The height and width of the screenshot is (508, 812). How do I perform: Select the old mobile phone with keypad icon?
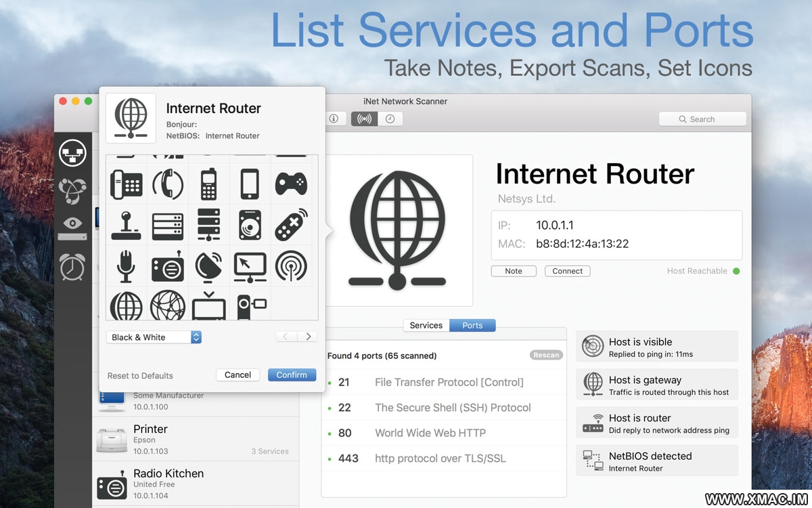coord(208,184)
